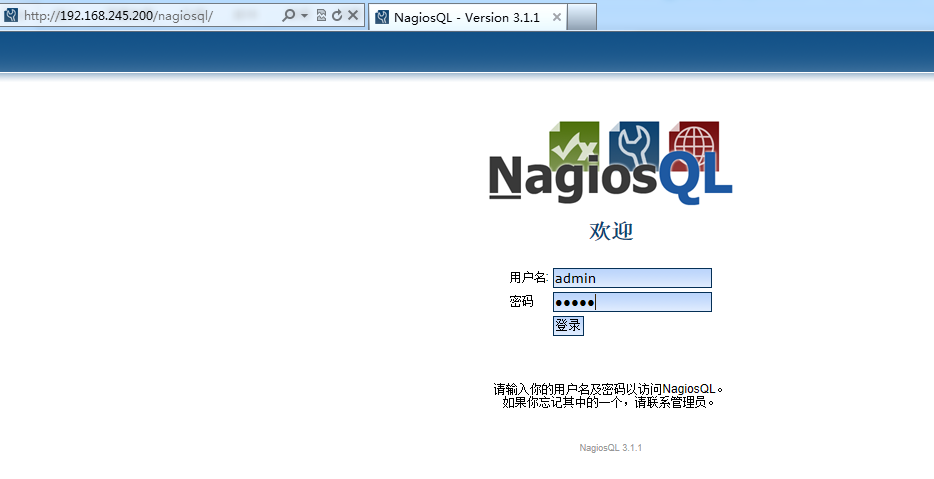Click the text 请输入你的用户名及密码以访问NagiosQL
The width and height of the screenshot is (934, 479).
608,389
